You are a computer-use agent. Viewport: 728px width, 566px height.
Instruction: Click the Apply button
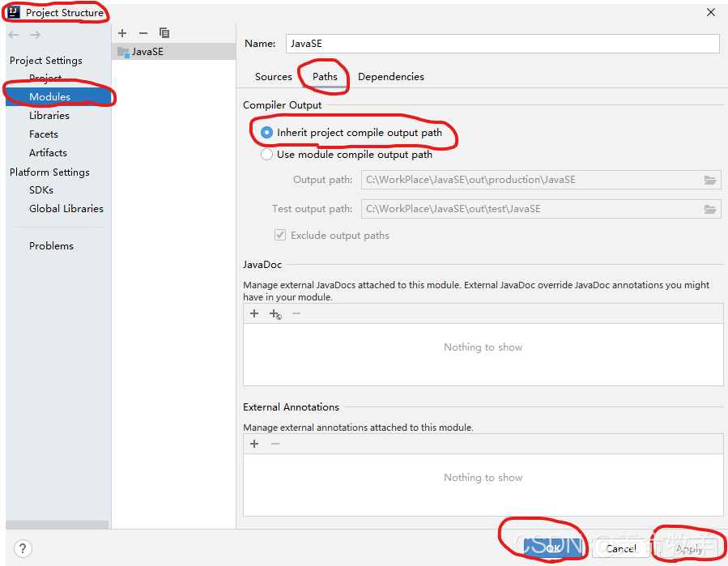(689, 548)
